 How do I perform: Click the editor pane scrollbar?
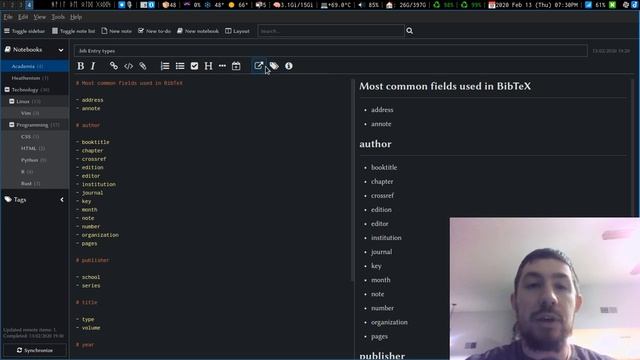[352, 180]
